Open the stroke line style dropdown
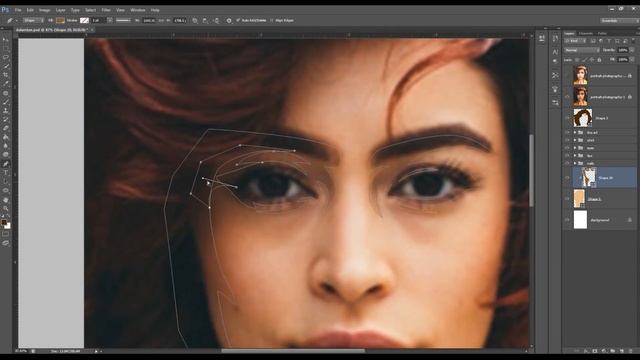Image resolution: width=640 pixels, height=360 pixels. click(x=123, y=20)
